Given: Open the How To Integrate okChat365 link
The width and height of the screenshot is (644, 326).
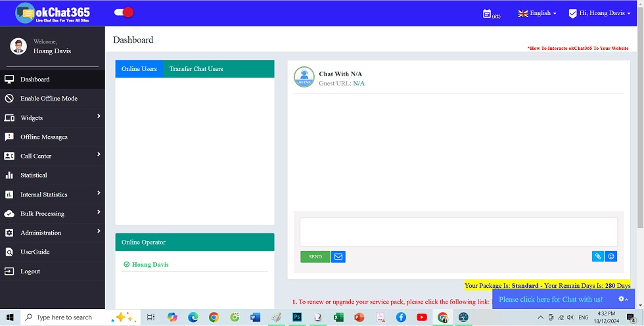Looking at the screenshot, I should click(578, 49).
